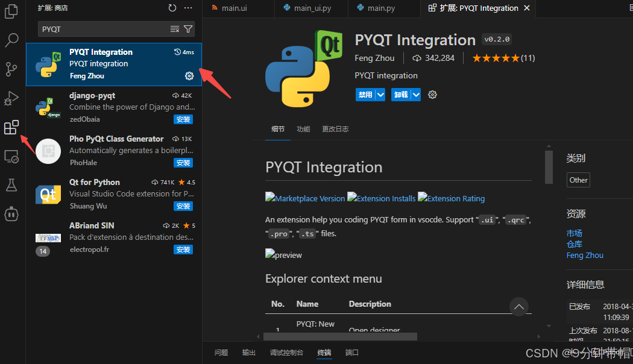Expand the uninstall button dropdown arrow
The height and width of the screenshot is (364, 633).
pyautogui.click(x=416, y=95)
